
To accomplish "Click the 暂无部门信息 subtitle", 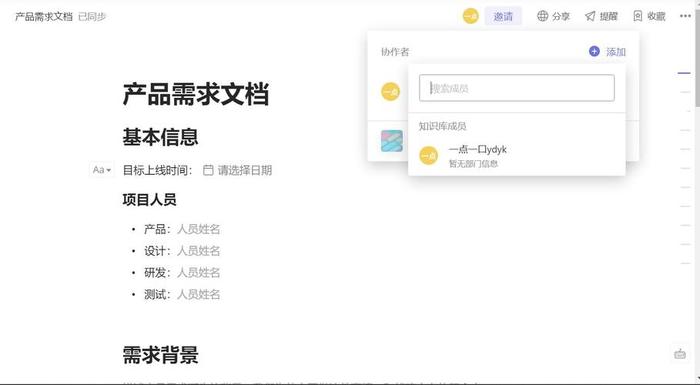I will coord(473,163).
